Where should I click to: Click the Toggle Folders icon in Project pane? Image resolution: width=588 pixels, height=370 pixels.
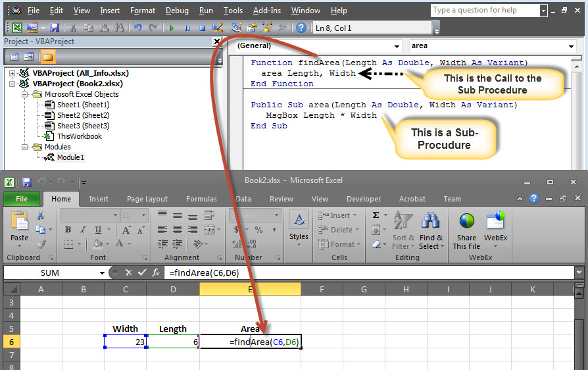pos(49,57)
